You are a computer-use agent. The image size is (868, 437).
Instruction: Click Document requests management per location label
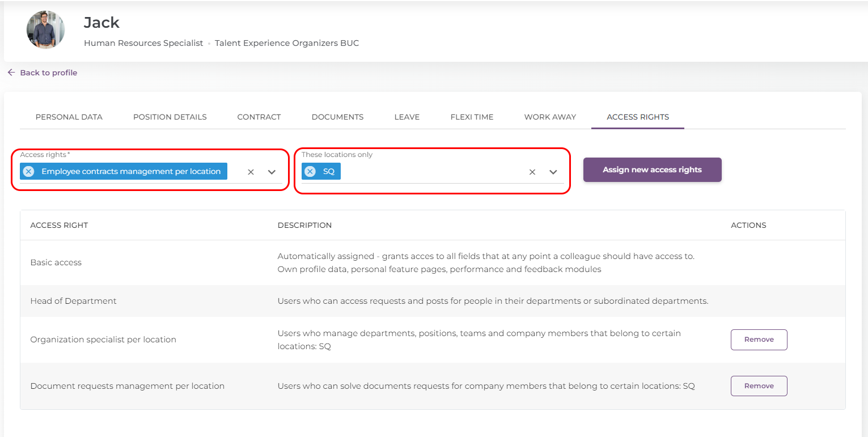coord(128,386)
